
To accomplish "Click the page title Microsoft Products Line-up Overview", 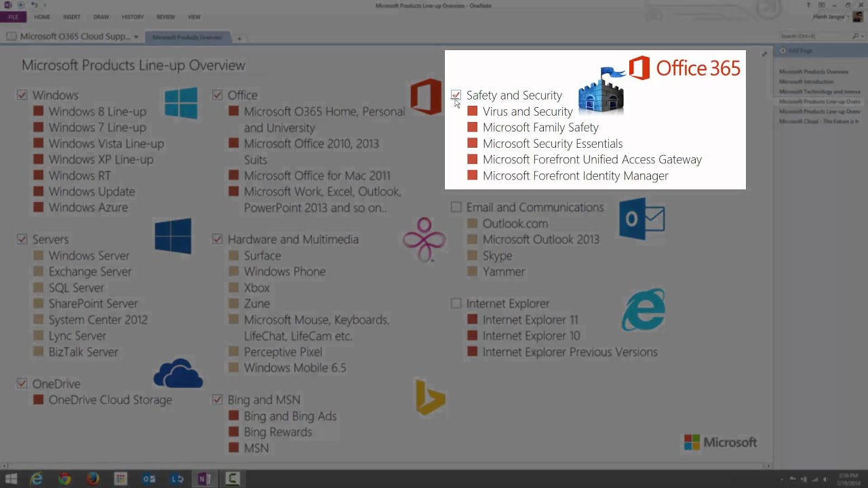I will 134,65.
